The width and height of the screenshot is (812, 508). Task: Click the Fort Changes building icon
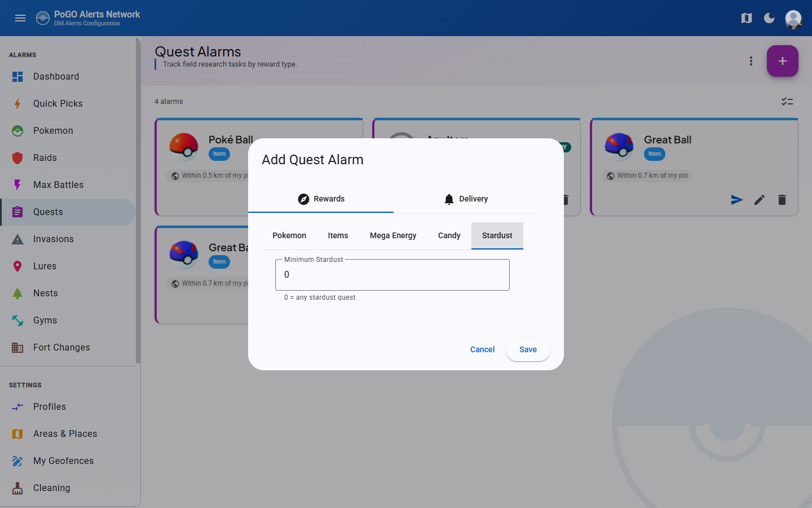[x=17, y=348]
